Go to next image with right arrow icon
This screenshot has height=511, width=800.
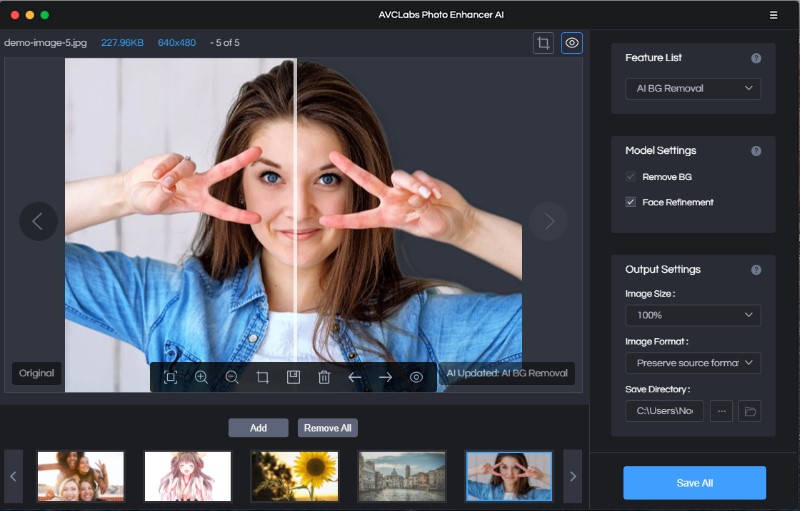[x=386, y=377]
